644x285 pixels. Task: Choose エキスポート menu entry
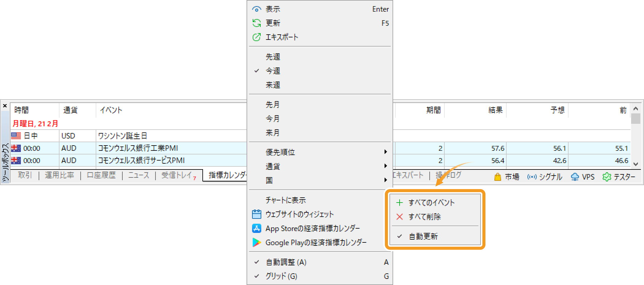(320, 37)
